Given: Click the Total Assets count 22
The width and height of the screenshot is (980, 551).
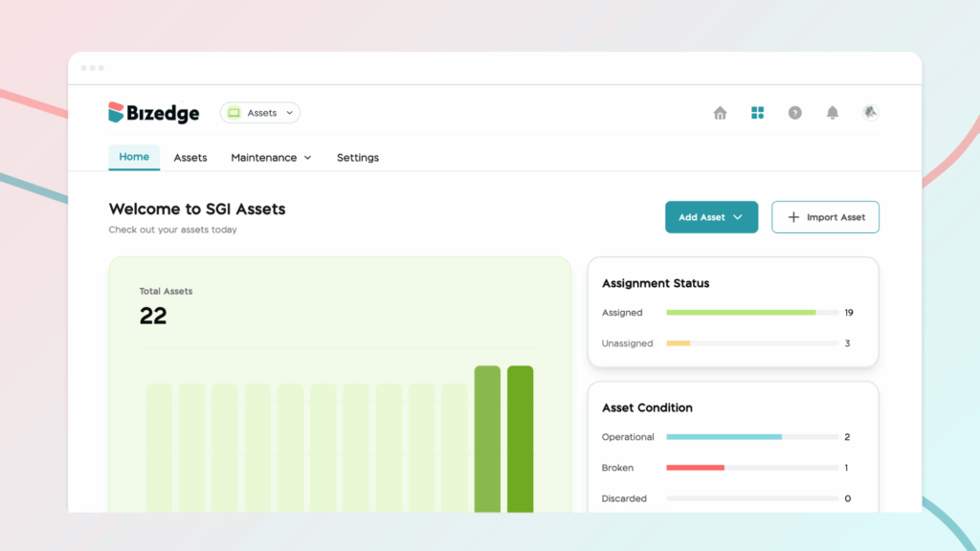Looking at the screenshot, I should (153, 316).
